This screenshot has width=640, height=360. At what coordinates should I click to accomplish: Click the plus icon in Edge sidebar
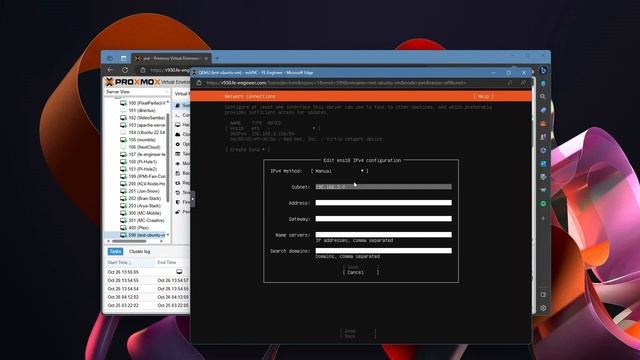(543, 218)
